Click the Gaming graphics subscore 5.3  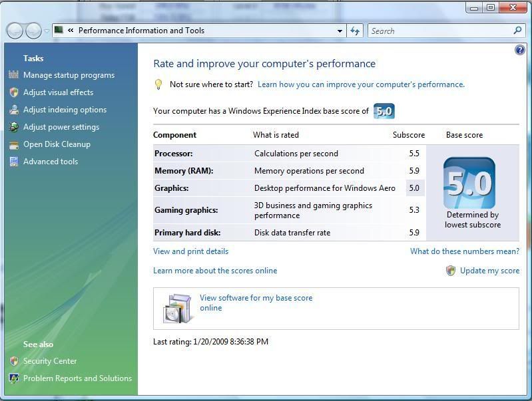414,210
